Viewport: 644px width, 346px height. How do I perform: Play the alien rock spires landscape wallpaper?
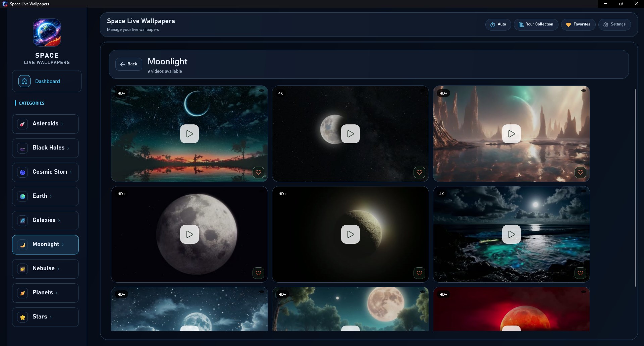coord(512,134)
